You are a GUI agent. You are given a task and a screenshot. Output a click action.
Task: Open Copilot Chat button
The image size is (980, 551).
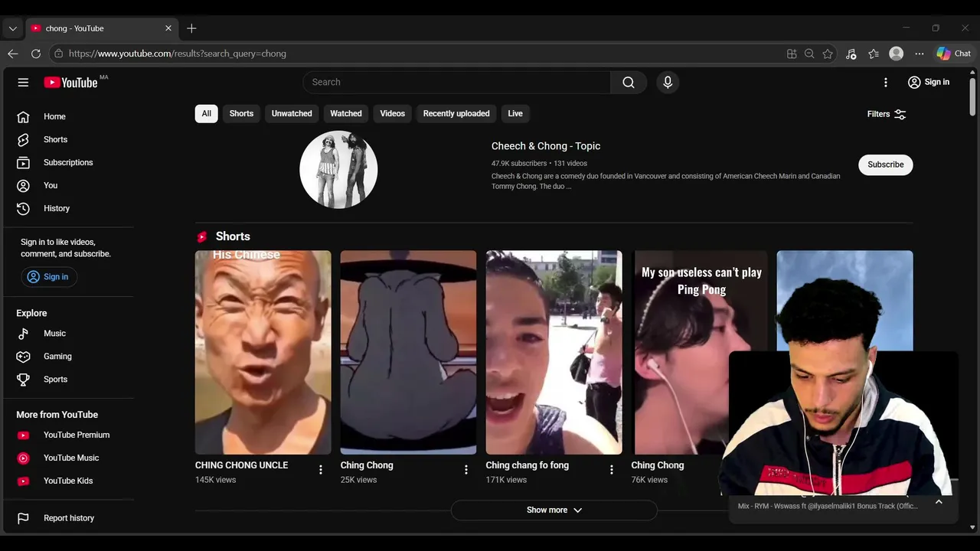click(954, 54)
